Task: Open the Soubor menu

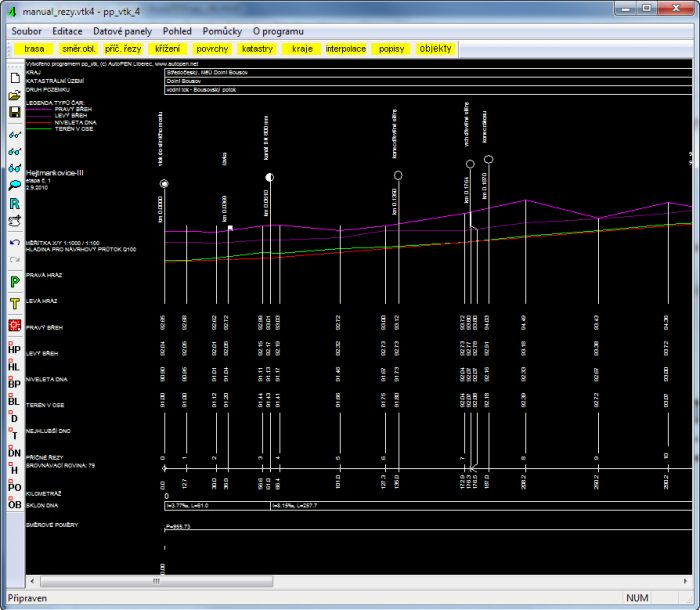Action: pyautogui.click(x=26, y=31)
